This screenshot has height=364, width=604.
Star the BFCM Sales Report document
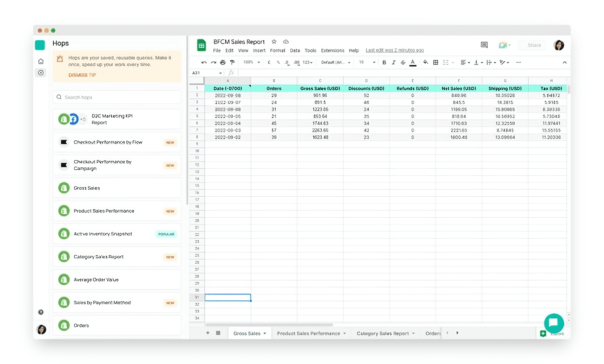pyautogui.click(x=274, y=42)
